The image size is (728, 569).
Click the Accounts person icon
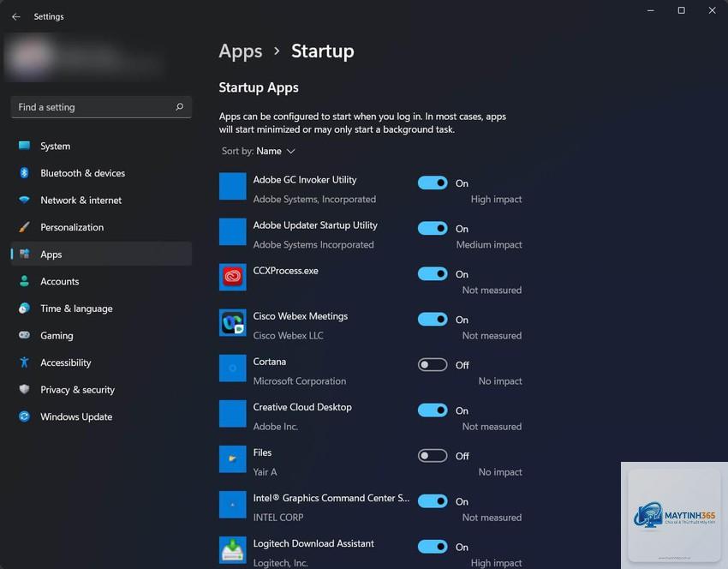pyautogui.click(x=24, y=281)
